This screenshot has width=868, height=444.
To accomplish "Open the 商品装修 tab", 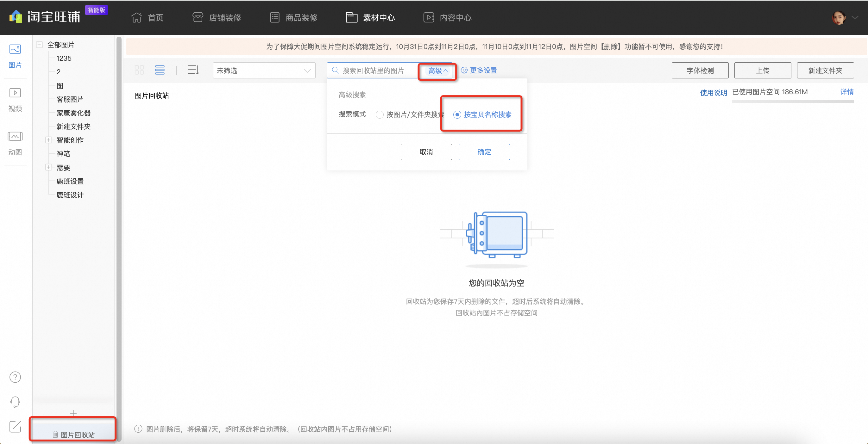I will click(x=293, y=17).
